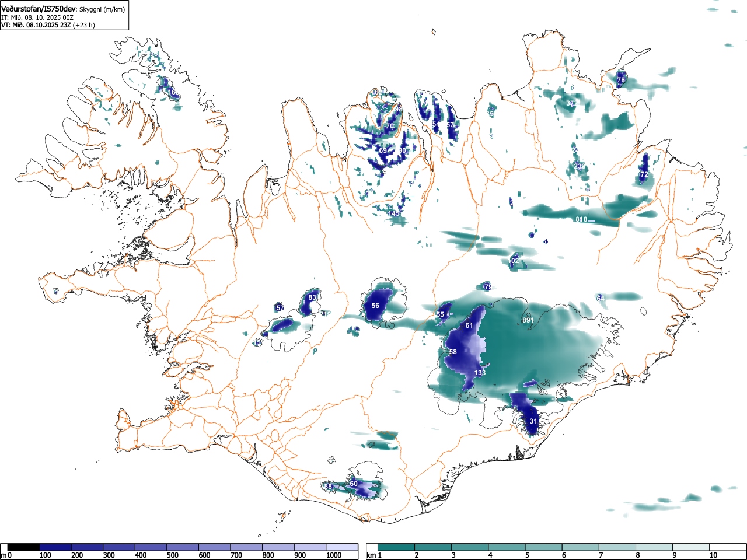Pick the black 0–100 m legend swatch
Screen dimensions: 747x560
[24, 547]
